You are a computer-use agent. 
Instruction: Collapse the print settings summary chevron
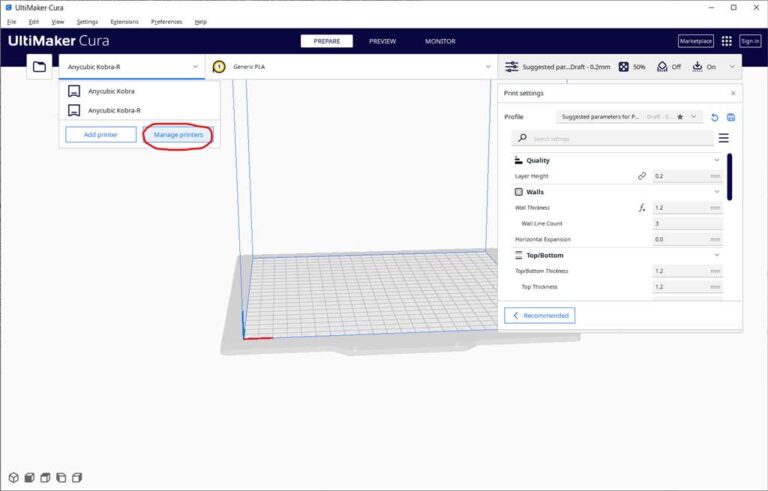(732, 67)
